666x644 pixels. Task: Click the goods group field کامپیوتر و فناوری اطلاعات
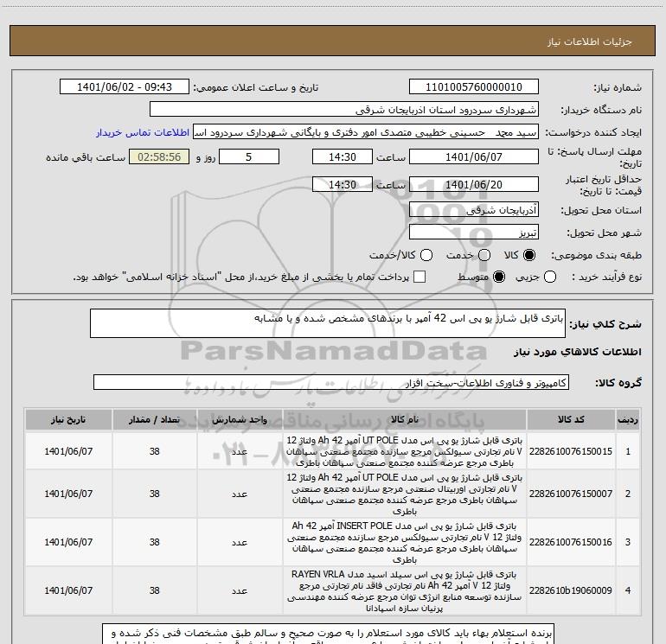[331, 382]
